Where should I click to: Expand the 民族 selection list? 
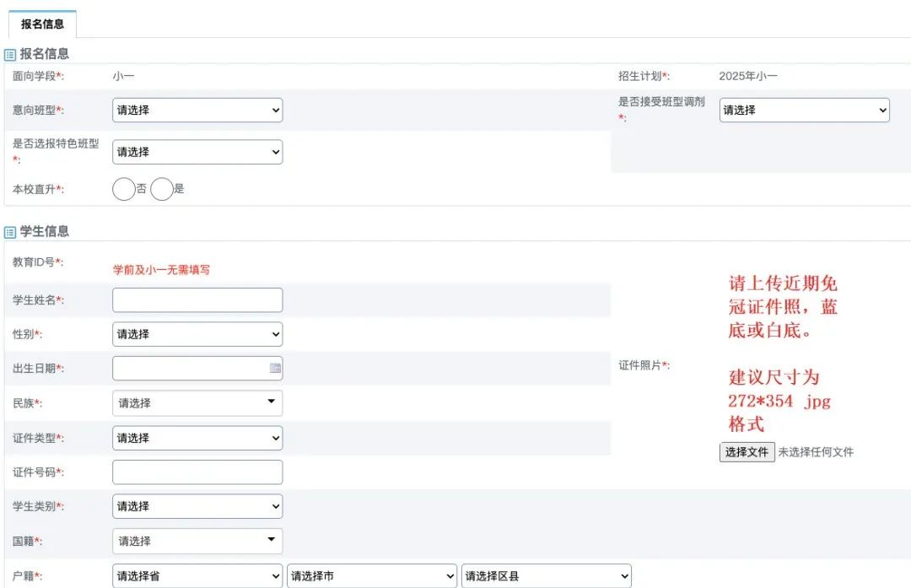click(x=197, y=403)
